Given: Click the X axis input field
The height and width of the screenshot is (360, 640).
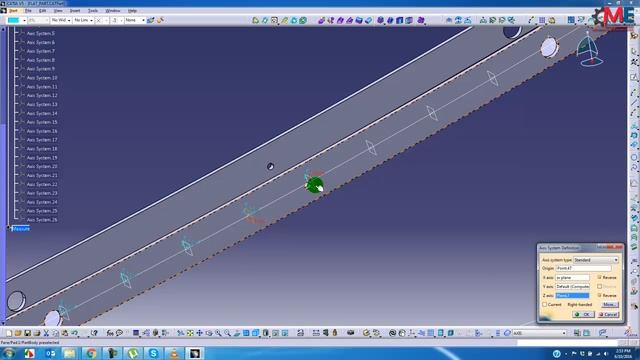Looking at the screenshot, I should coord(572,278).
